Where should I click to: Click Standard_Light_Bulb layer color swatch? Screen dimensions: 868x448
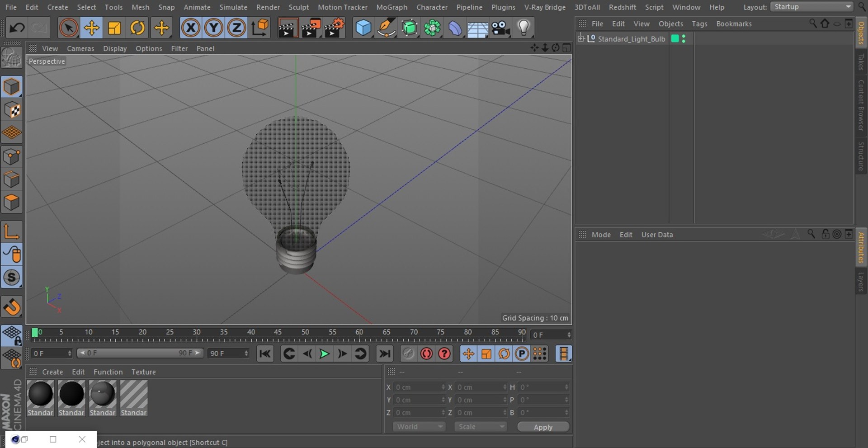click(x=675, y=39)
